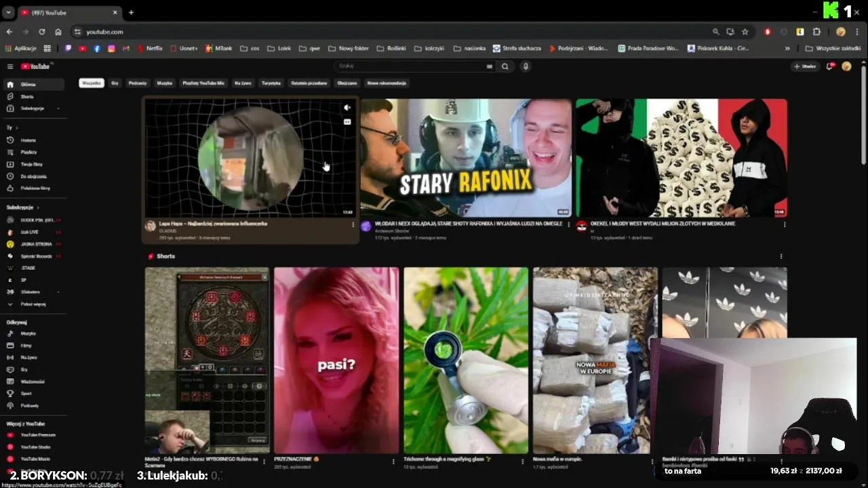
Task: Open YouTube Music in the sidebar
Action: coord(34,459)
